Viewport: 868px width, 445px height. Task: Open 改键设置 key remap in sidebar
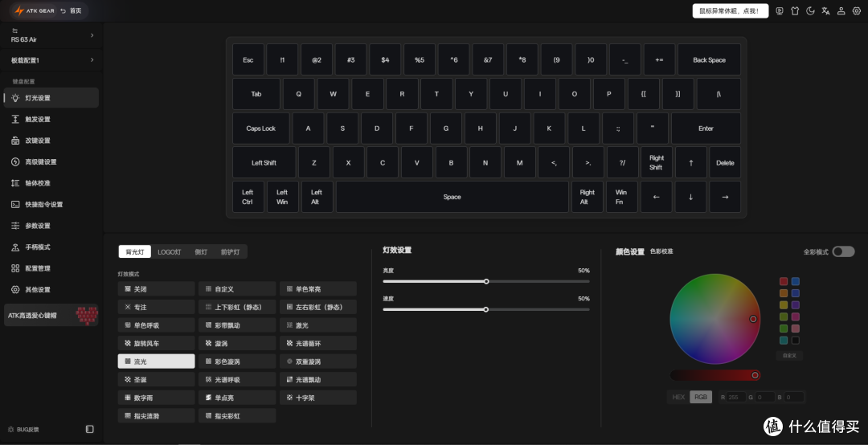(51, 141)
